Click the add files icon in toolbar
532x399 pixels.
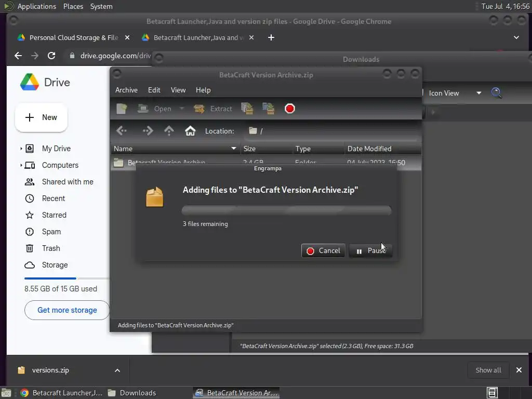click(x=247, y=109)
